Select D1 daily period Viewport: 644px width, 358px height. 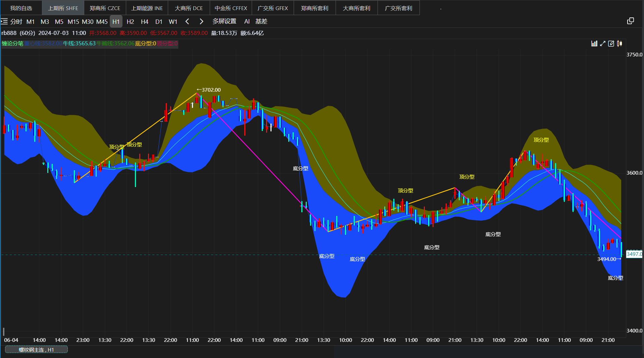coord(159,21)
